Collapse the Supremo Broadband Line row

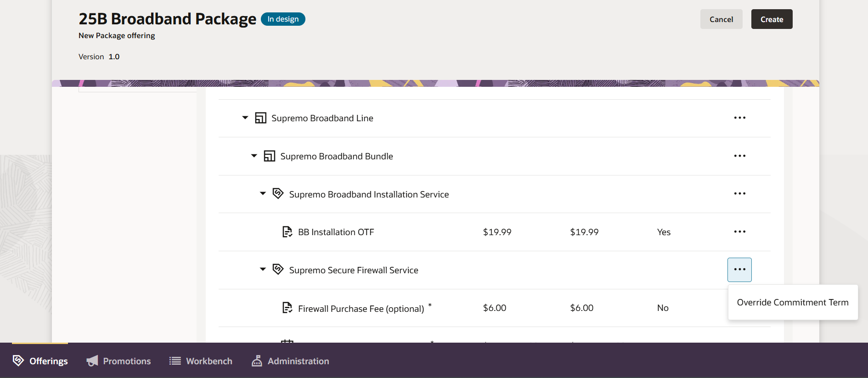pos(245,118)
